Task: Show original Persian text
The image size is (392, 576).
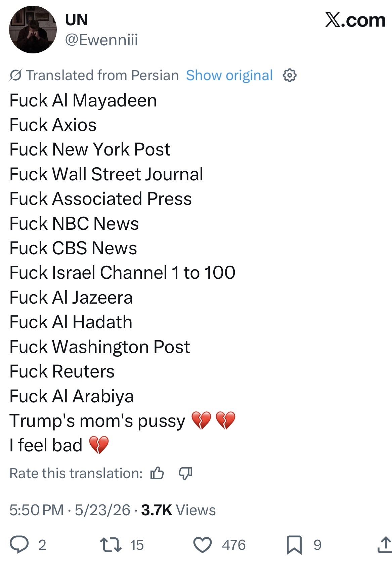Action: pyautogui.click(x=229, y=75)
